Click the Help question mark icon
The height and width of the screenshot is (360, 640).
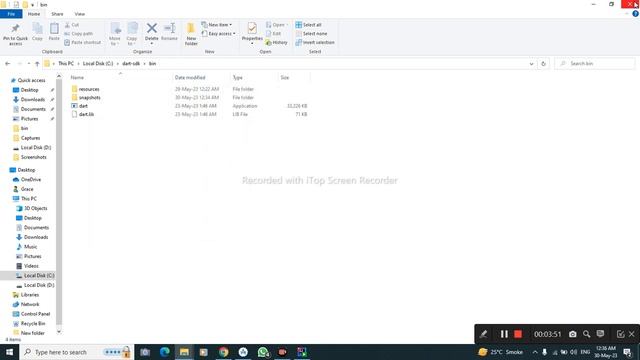[x=635, y=14]
